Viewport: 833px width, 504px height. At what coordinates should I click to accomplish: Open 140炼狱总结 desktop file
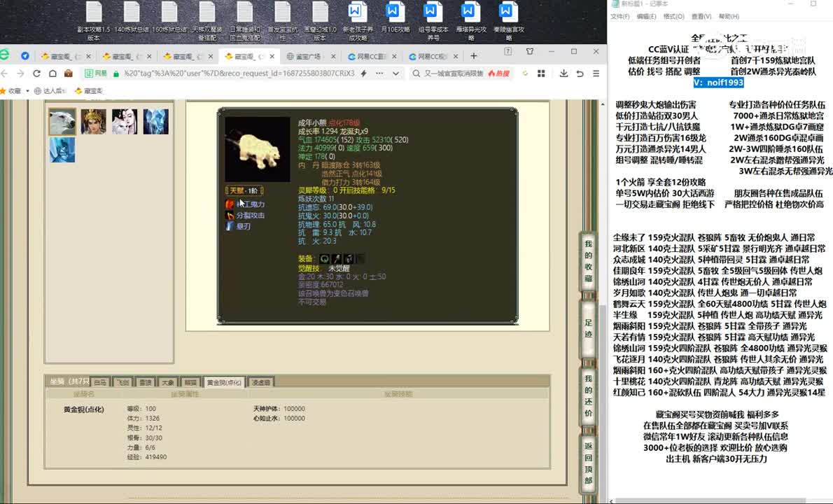coord(131,18)
